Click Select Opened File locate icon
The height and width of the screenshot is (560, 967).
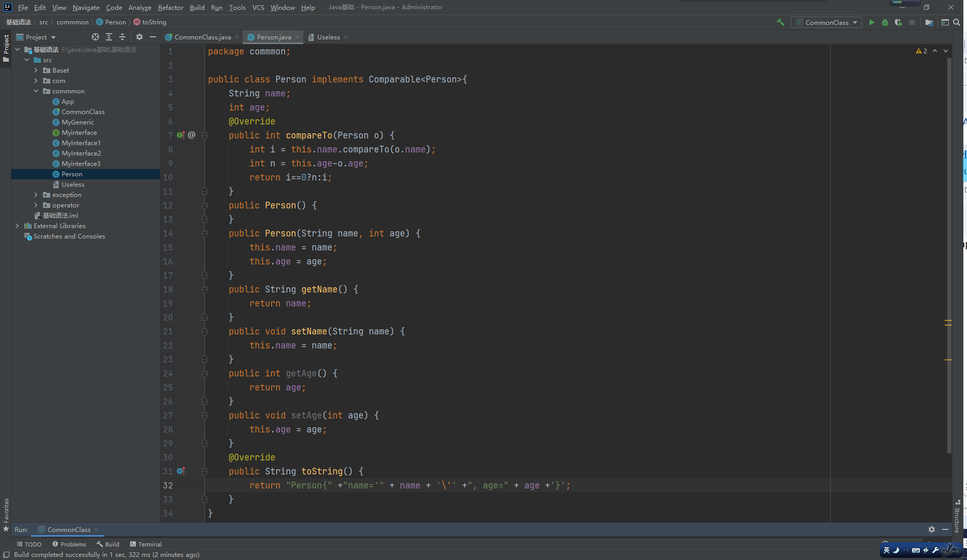coord(95,37)
